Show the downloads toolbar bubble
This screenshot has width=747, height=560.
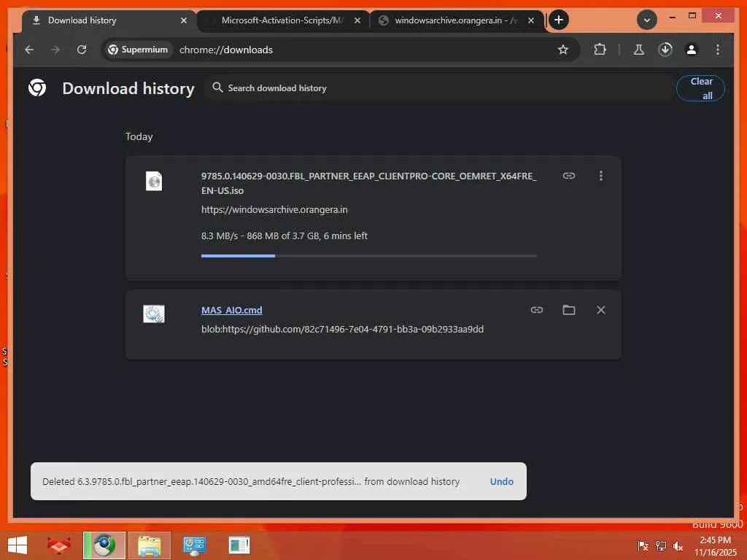pos(665,50)
